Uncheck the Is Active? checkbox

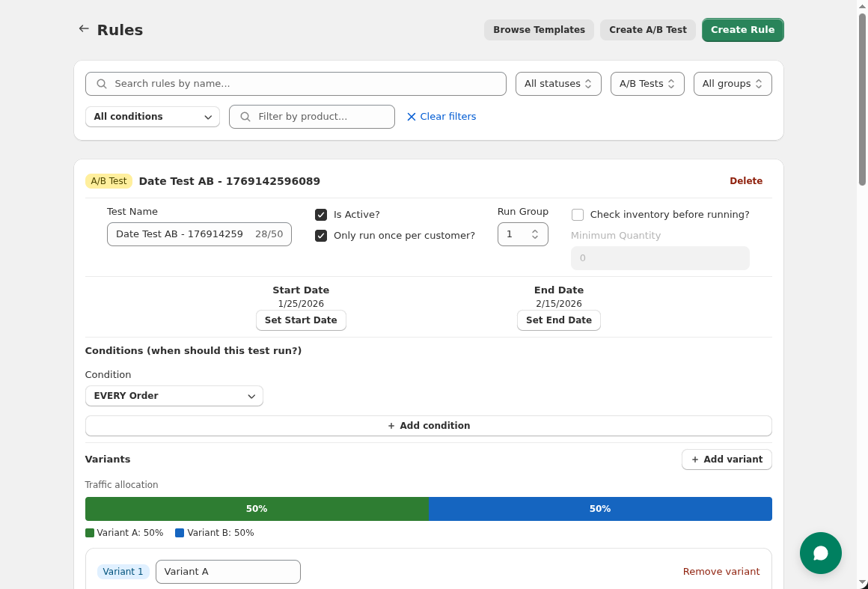(321, 214)
